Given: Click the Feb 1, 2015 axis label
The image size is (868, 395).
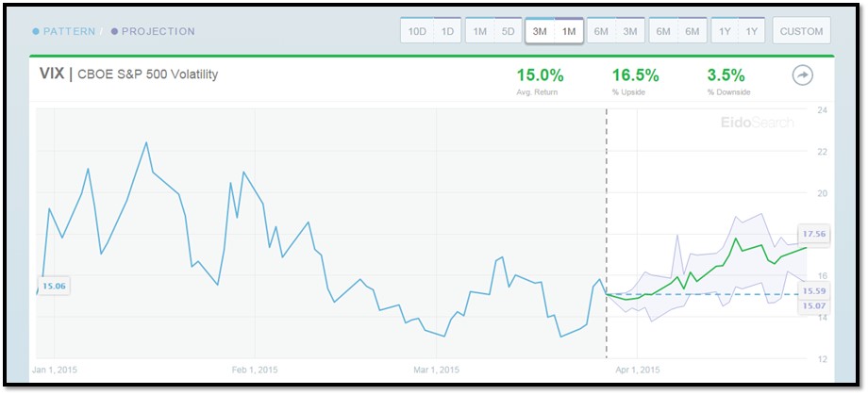Looking at the screenshot, I should click(x=255, y=369).
